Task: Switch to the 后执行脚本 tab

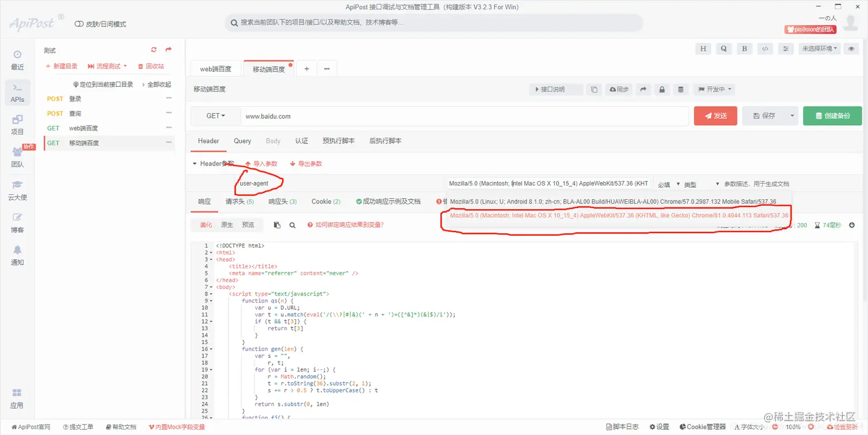Action: [385, 141]
